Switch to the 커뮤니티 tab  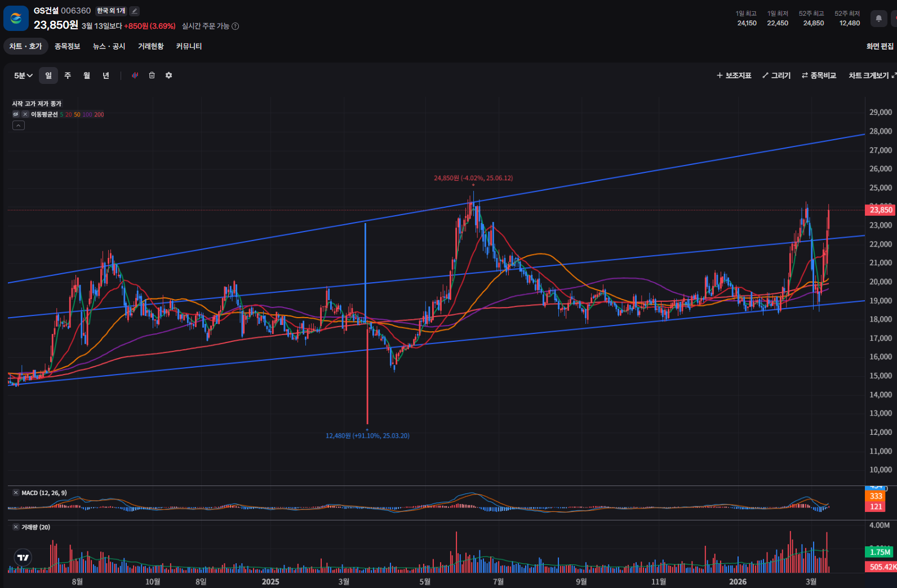click(189, 46)
